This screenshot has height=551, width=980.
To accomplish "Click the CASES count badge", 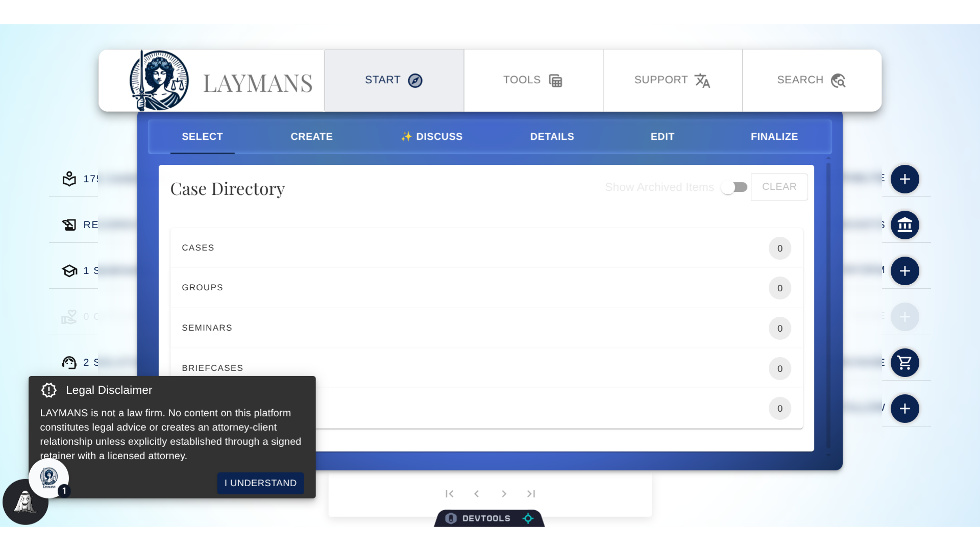I will pos(779,248).
